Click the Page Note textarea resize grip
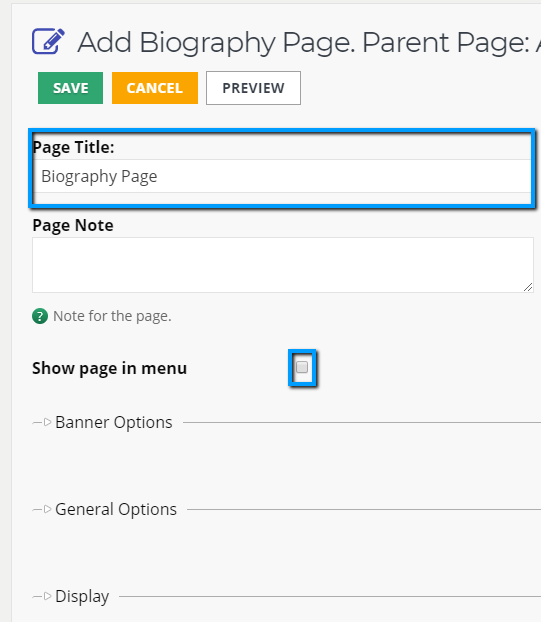541x622 pixels. [x=528, y=287]
